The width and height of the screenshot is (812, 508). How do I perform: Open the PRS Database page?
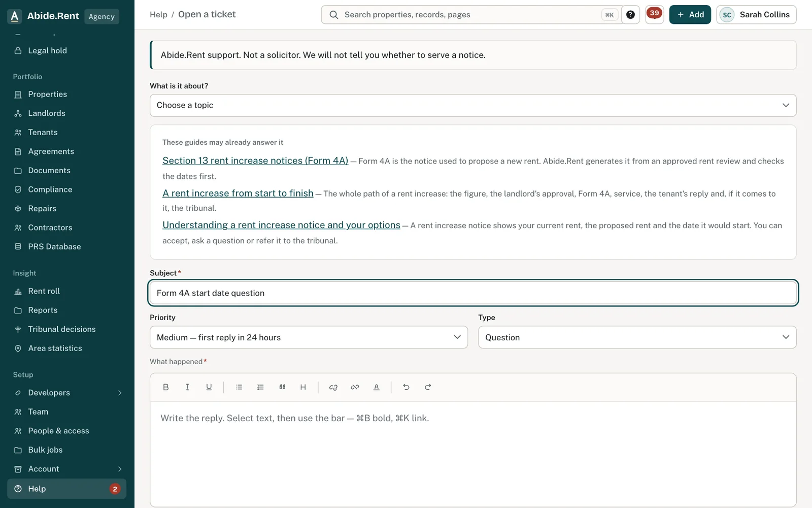coord(67,247)
